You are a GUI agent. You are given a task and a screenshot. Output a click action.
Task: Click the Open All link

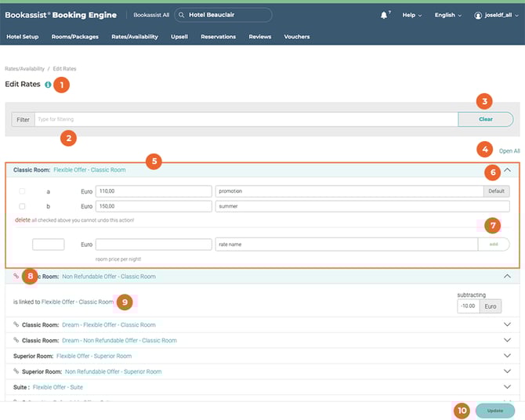point(509,151)
